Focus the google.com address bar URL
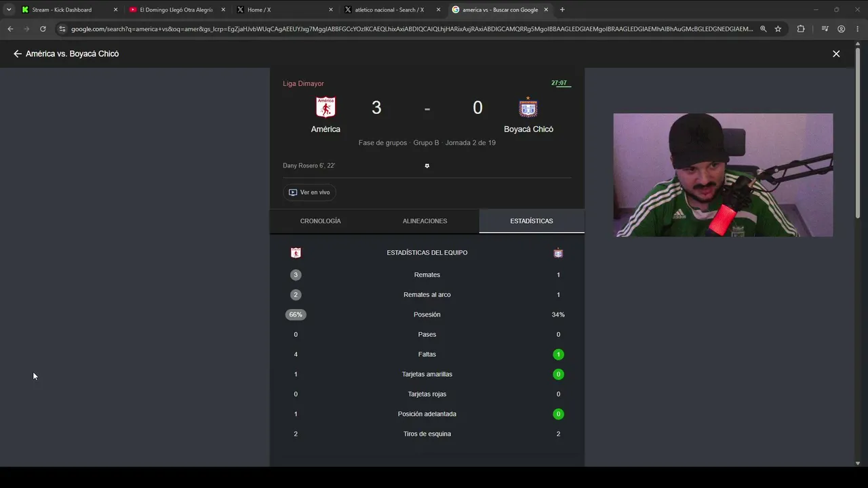 pyautogui.click(x=412, y=29)
